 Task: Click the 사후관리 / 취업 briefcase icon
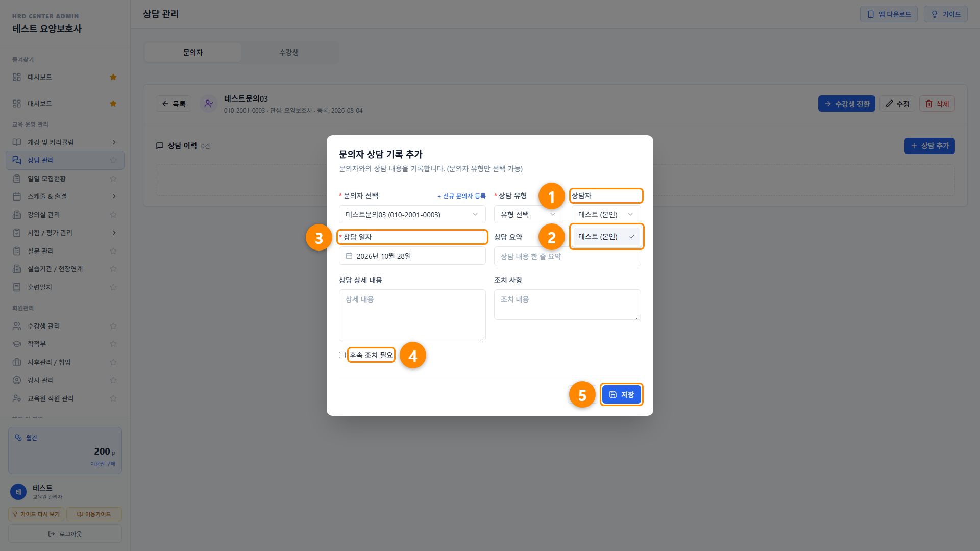(17, 362)
